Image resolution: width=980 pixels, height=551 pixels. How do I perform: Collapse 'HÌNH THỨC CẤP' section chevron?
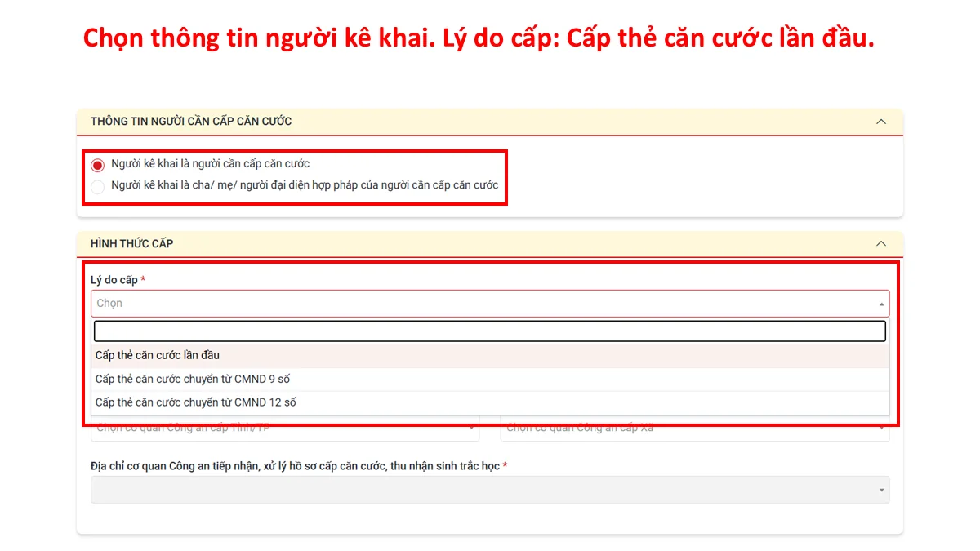click(x=881, y=243)
